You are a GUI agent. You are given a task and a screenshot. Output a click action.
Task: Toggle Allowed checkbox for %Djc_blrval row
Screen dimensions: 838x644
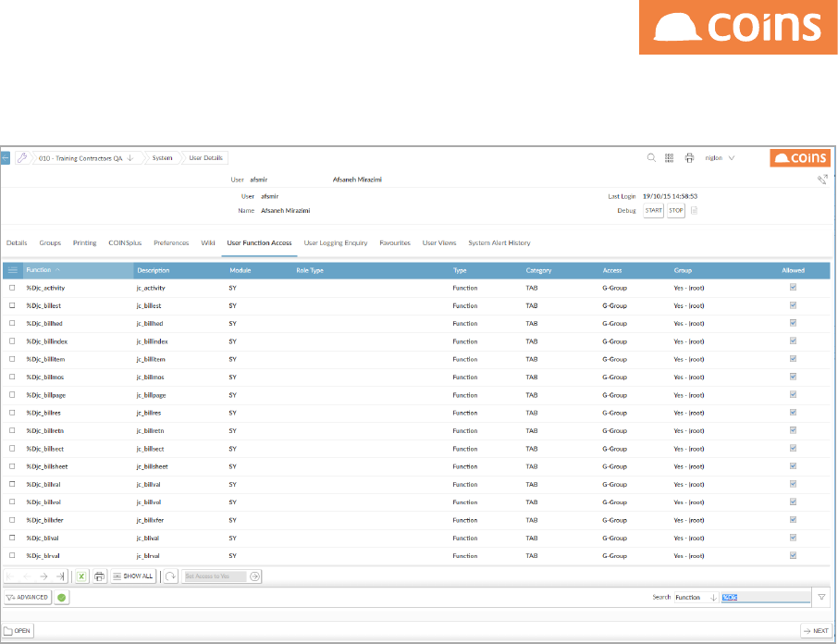tap(793, 555)
